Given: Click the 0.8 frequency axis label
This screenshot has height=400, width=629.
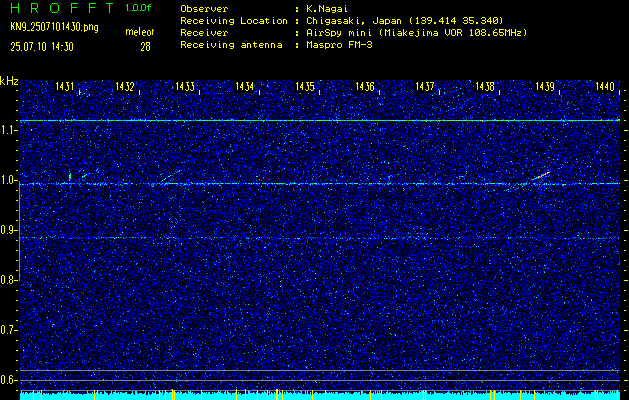Looking at the screenshot, I should point(8,280).
